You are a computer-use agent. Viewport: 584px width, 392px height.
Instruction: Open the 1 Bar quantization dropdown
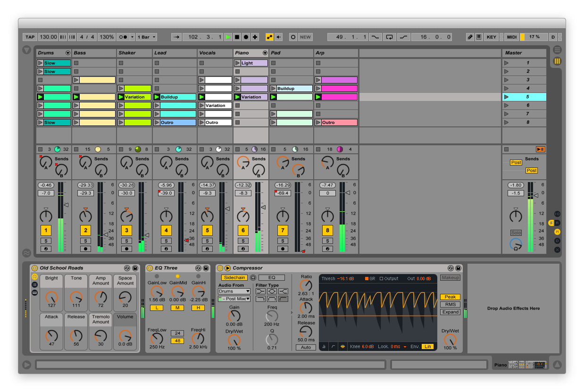(x=146, y=37)
